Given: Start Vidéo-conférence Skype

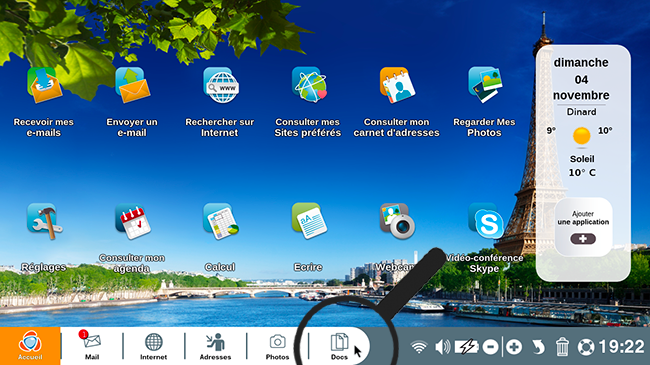Looking at the screenshot, I should tap(486, 221).
